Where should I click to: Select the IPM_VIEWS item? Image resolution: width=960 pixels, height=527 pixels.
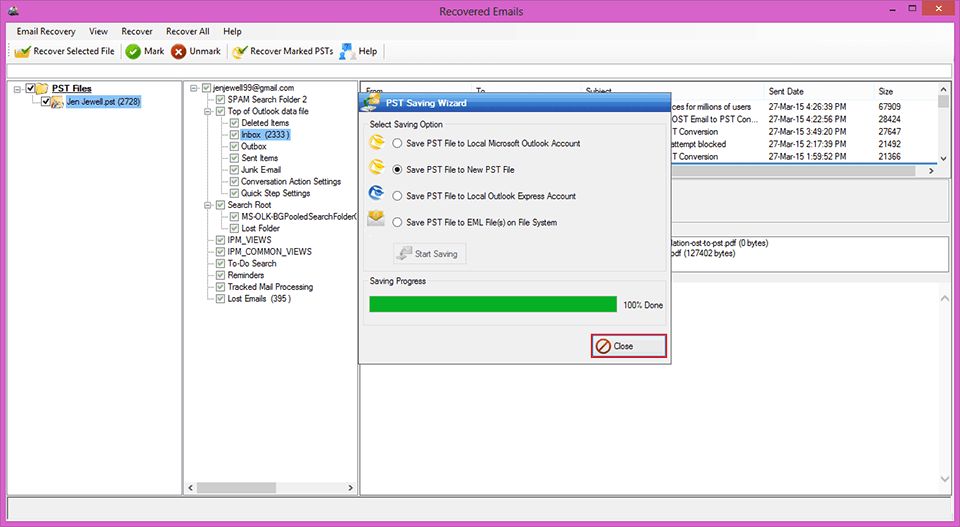(249, 240)
